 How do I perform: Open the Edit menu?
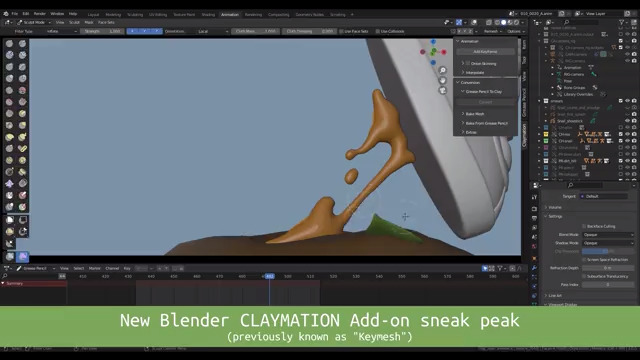(x=26, y=13)
